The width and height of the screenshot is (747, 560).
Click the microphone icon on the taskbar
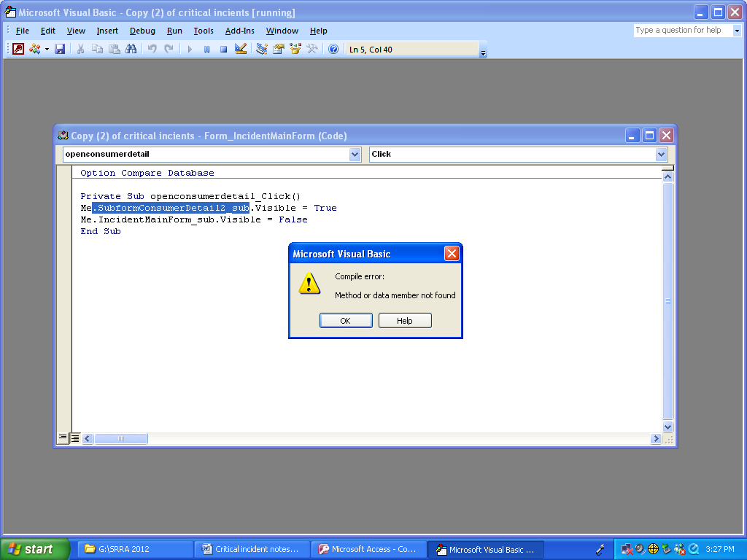tap(601, 550)
